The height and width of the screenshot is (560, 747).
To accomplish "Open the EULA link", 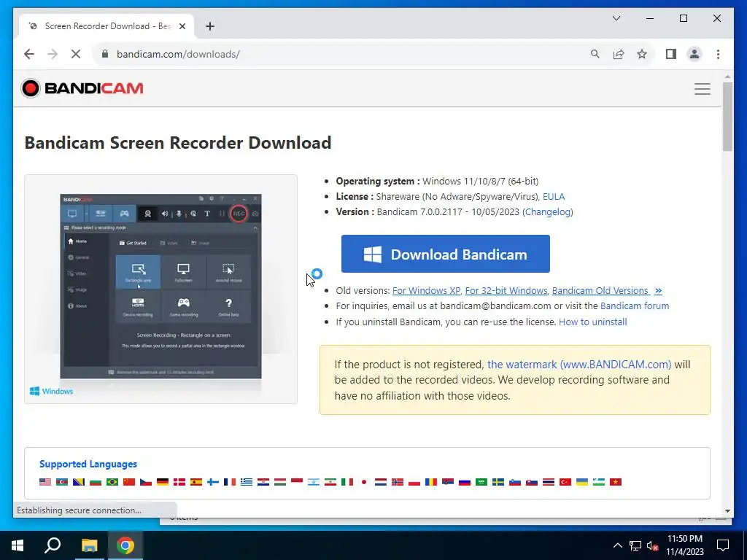I will 554,196.
